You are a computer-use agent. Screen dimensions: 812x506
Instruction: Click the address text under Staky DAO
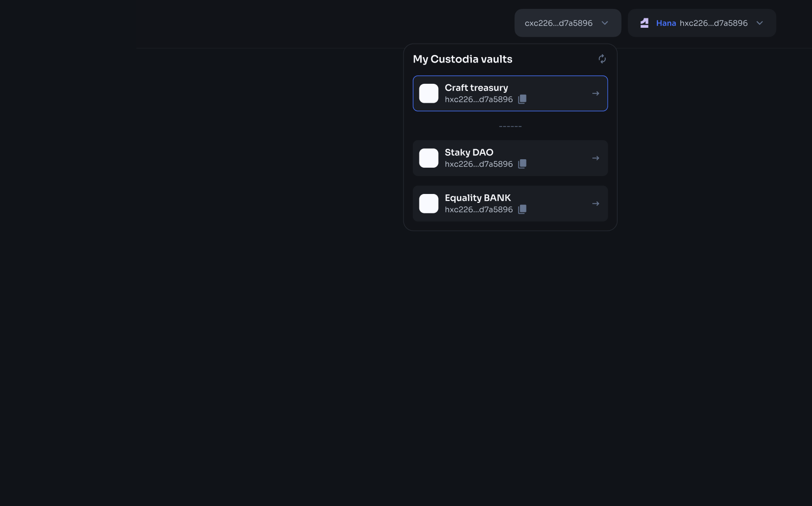pos(478,164)
